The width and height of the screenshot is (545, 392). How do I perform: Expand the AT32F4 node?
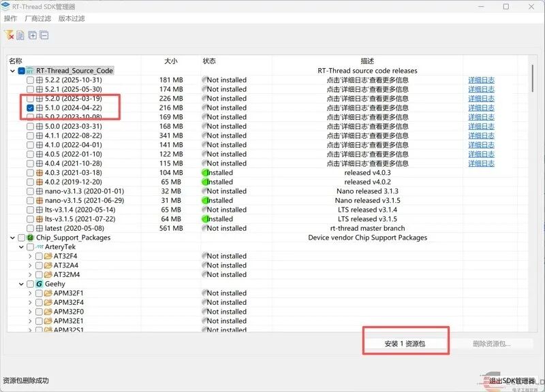30,257
